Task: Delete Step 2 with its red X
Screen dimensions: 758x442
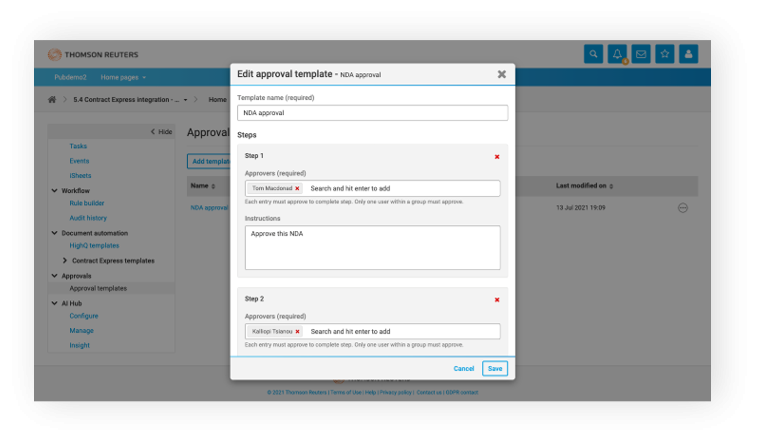Action: pyautogui.click(x=497, y=299)
